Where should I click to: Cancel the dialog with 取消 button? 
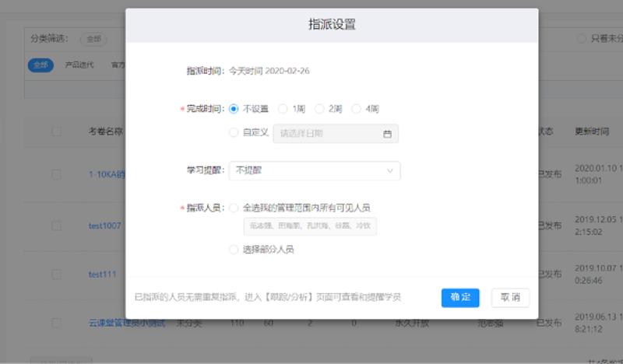pyautogui.click(x=510, y=298)
